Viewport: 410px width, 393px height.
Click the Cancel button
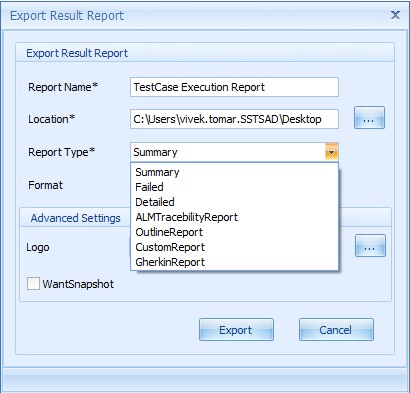tap(336, 330)
